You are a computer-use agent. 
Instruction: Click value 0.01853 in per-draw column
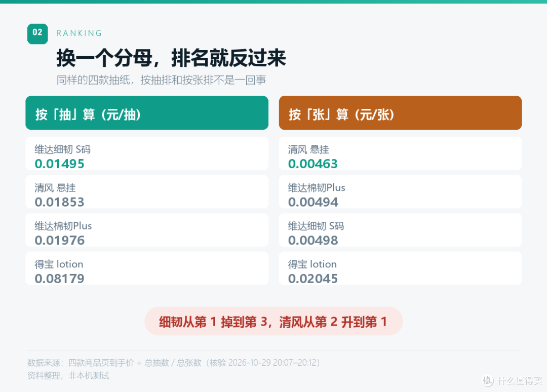tap(59, 202)
